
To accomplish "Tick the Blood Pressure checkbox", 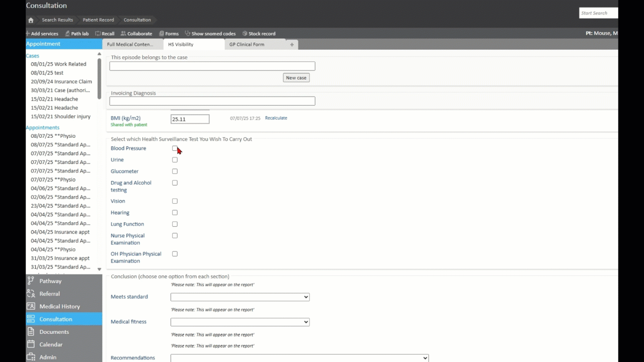I will point(175,148).
